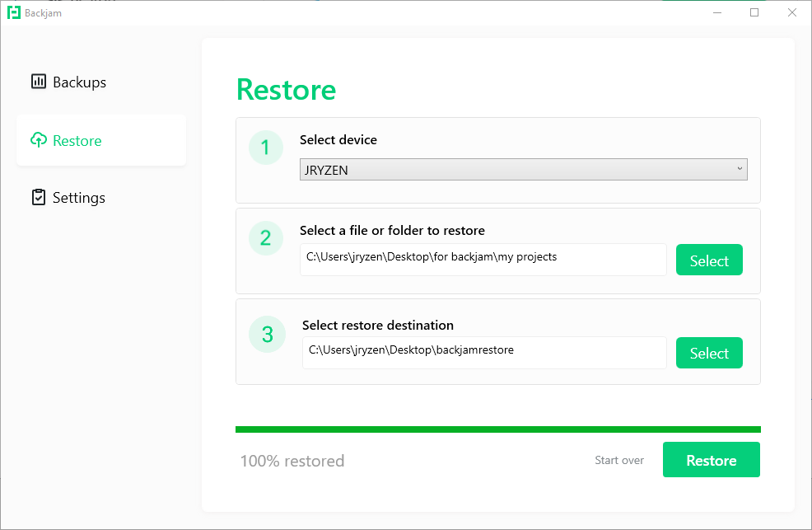The image size is (812, 530).
Task: Click the Settings clipboard icon
Action: (39, 198)
